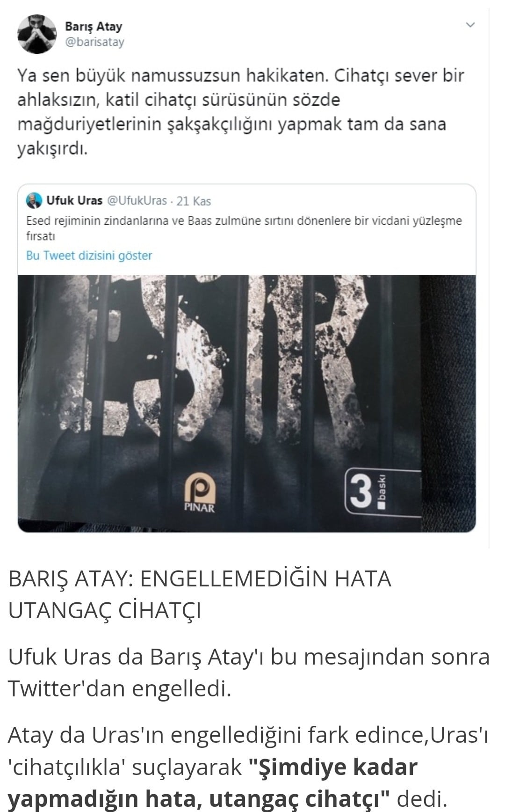Click Ufuk Uras's small profile picture
Image resolution: width=505 pixels, height=812 pixels.
pyautogui.click(x=34, y=200)
